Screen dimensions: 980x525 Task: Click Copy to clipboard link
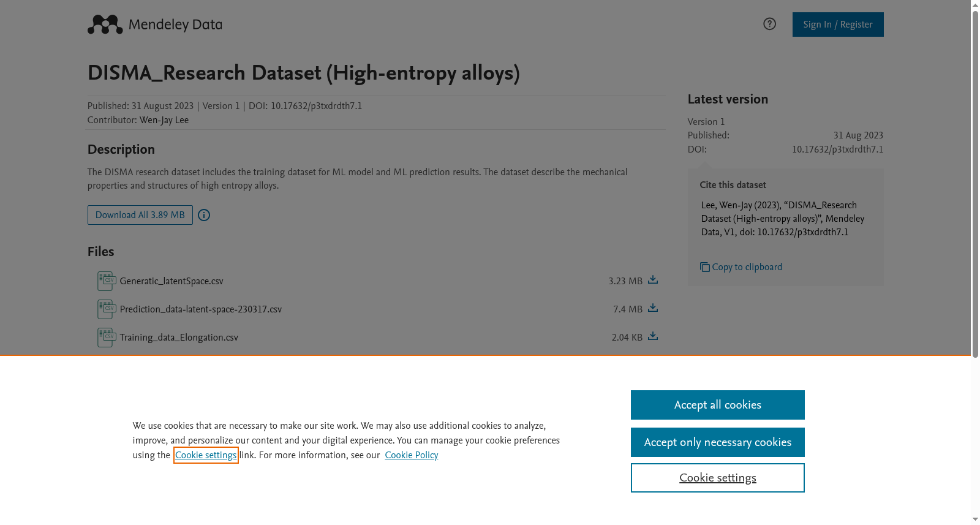[x=741, y=267]
